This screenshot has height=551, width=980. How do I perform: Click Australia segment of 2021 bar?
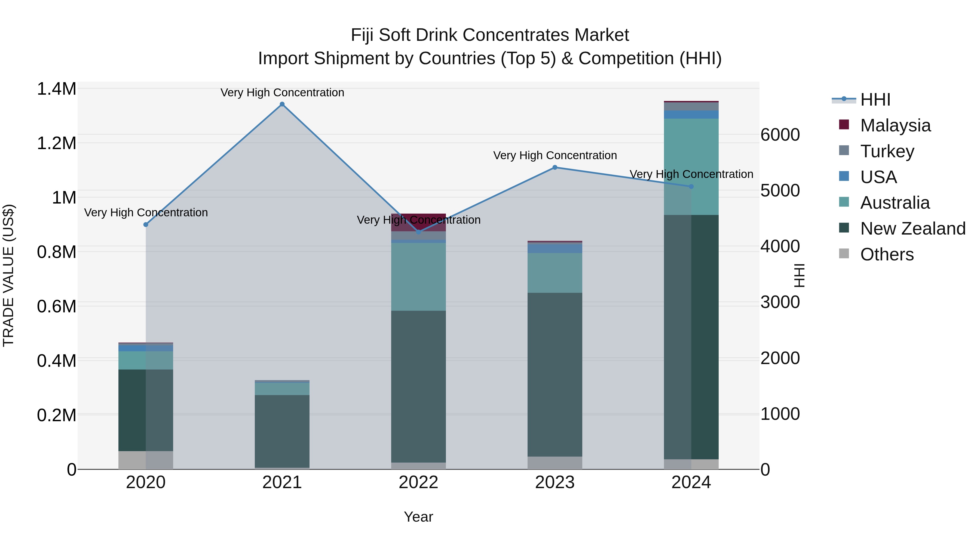pyautogui.click(x=282, y=389)
